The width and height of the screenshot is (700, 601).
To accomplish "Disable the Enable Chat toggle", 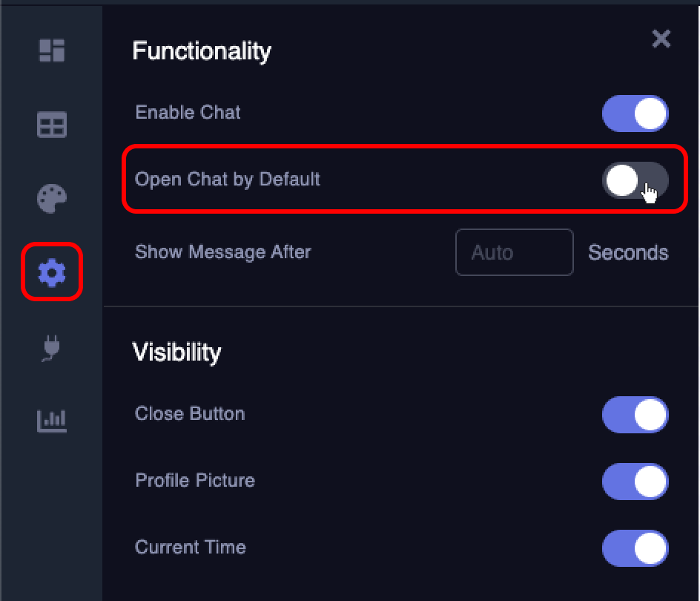I will 635,113.
